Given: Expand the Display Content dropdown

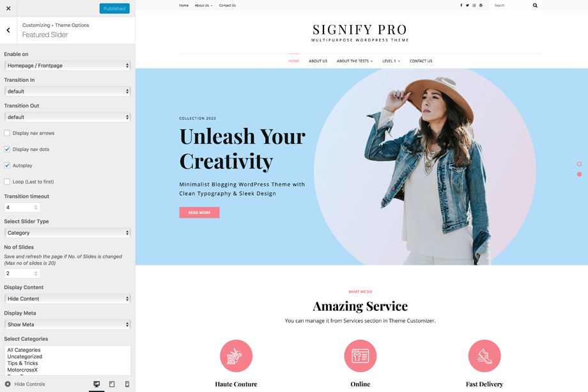Looking at the screenshot, I should (68, 299).
